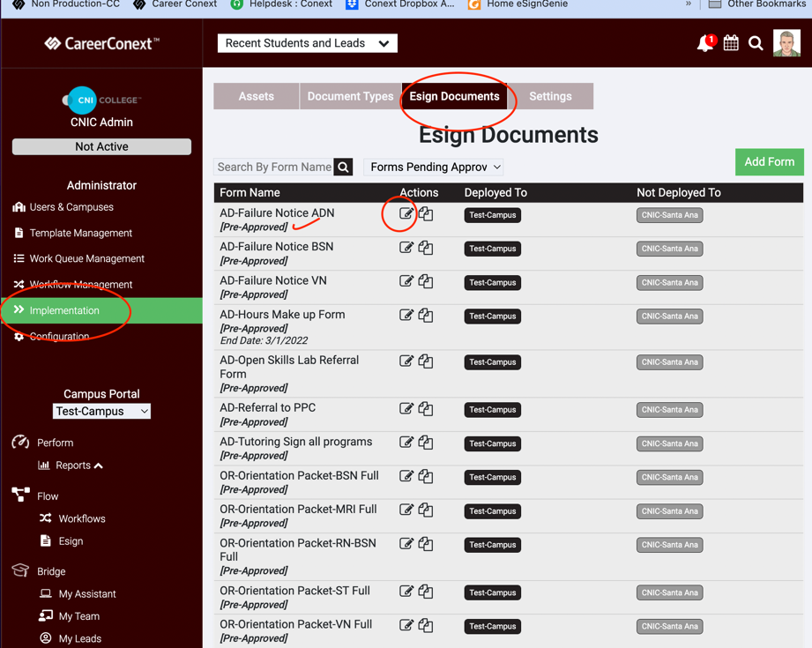This screenshot has height=648, width=812.
Task: Open the Helpdesk : Conext bookmark
Action: 282,4
